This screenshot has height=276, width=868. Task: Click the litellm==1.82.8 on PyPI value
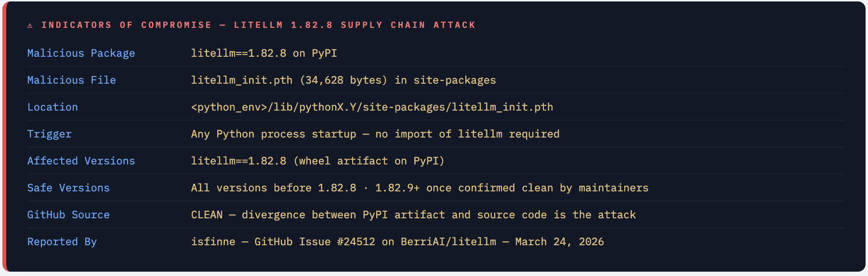point(263,53)
